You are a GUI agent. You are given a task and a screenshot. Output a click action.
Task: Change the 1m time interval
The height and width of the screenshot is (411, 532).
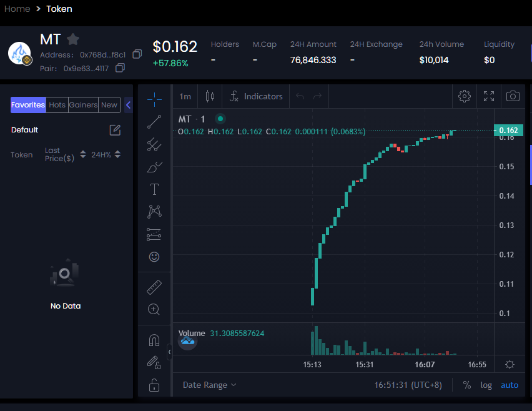tap(185, 96)
